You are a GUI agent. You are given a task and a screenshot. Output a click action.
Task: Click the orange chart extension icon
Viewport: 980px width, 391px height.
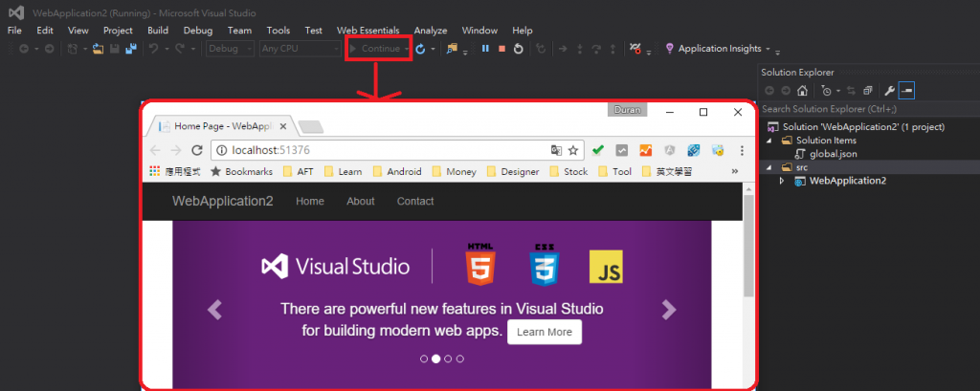pyautogui.click(x=646, y=150)
